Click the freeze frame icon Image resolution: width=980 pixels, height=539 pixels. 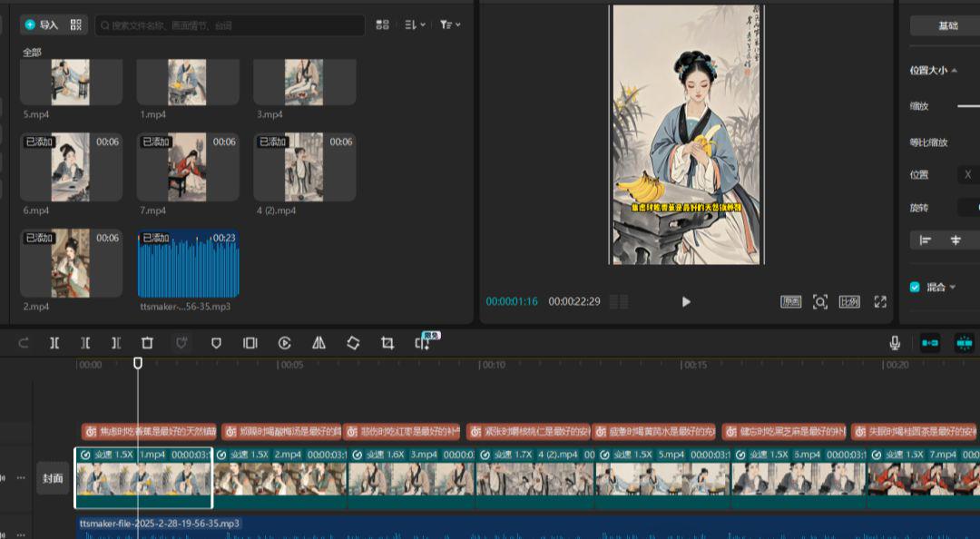(x=250, y=343)
